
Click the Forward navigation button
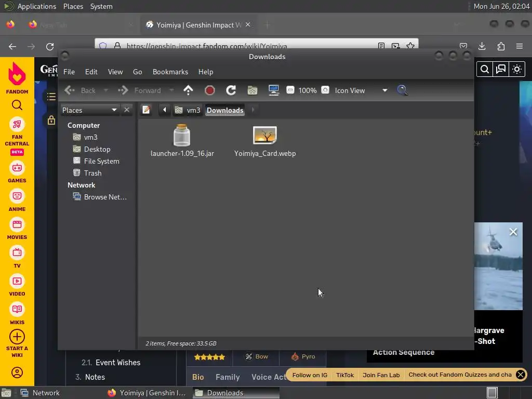tap(140, 90)
